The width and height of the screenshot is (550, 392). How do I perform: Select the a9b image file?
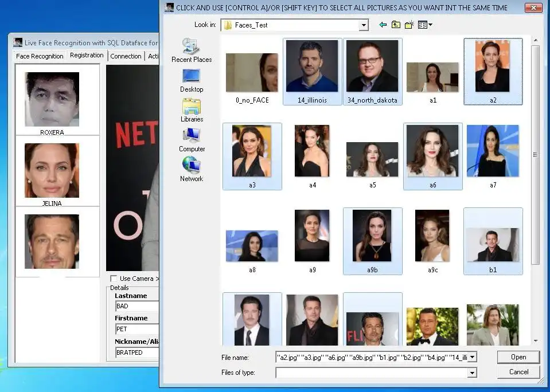point(373,241)
